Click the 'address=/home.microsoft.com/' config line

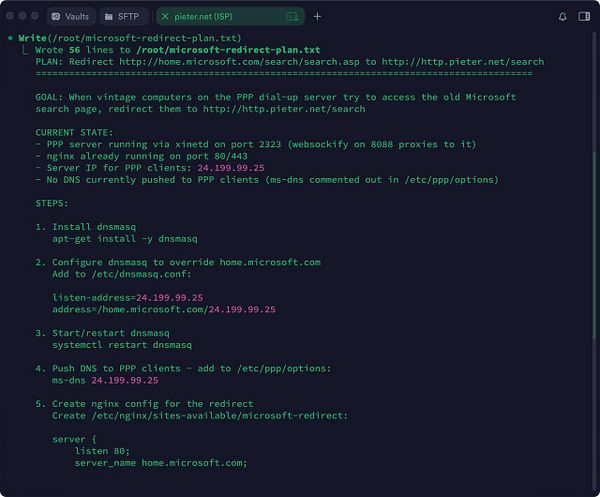[164, 310]
